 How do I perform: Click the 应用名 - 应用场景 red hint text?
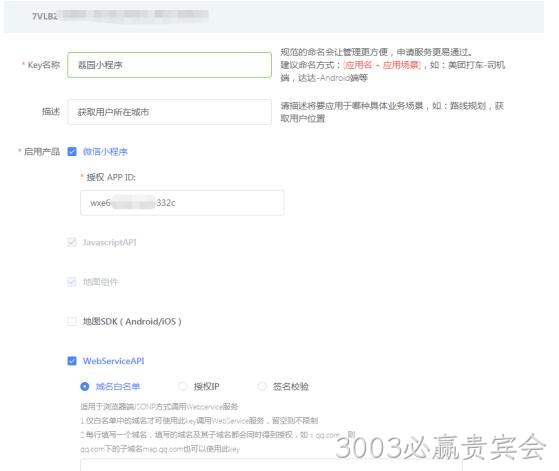point(382,65)
